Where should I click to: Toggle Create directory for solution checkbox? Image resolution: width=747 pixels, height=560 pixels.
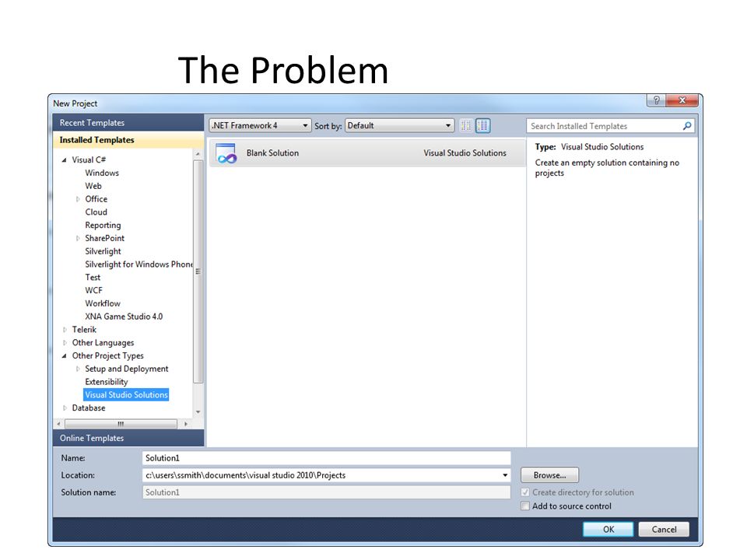[525, 492]
